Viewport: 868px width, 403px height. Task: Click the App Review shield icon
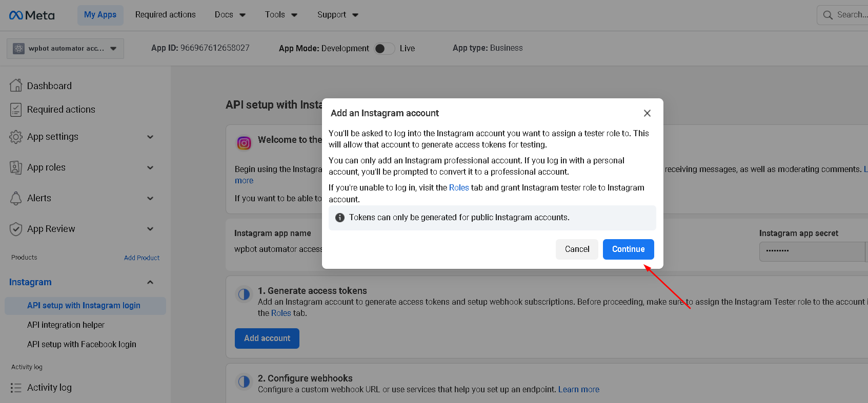point(16,229)
